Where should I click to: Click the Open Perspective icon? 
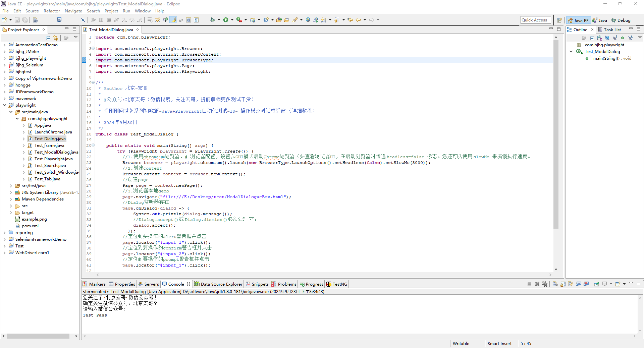coord(559,20)
